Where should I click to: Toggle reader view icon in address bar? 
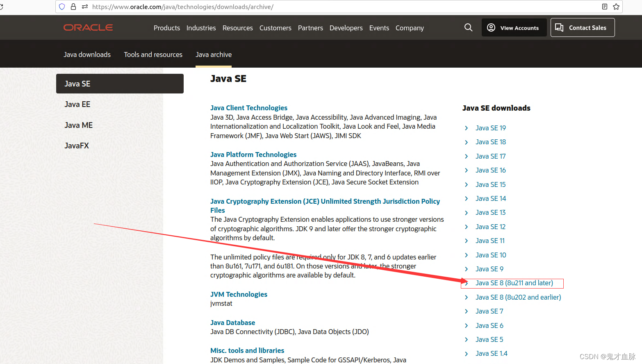pyautogui.click(x=605, y=7)
